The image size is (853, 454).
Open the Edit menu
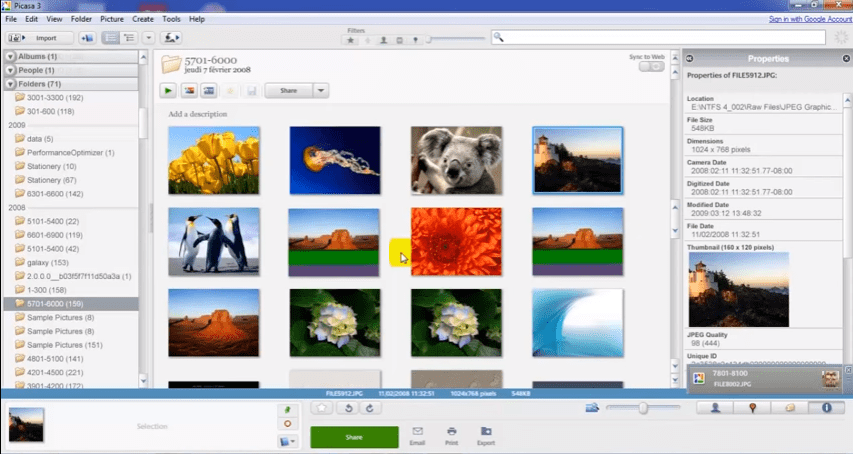coord(32,19)
